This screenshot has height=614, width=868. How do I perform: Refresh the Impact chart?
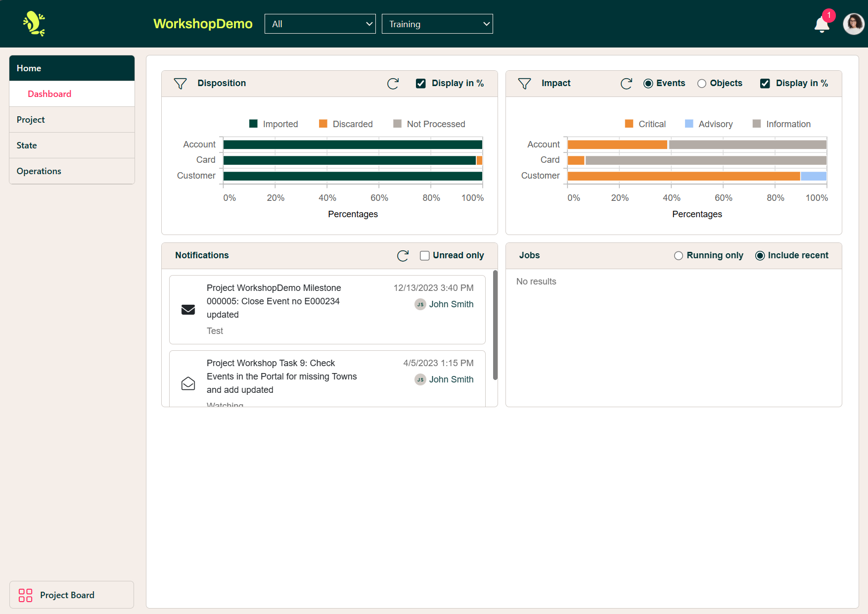(626, 83)
